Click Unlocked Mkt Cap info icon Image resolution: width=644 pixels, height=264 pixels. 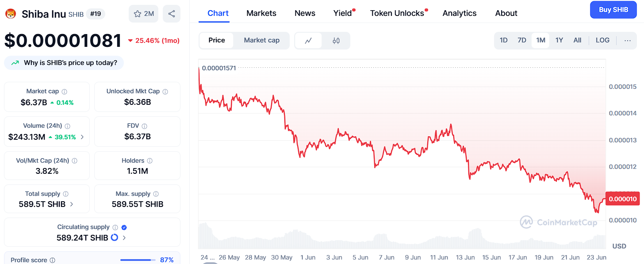(165, 92)
